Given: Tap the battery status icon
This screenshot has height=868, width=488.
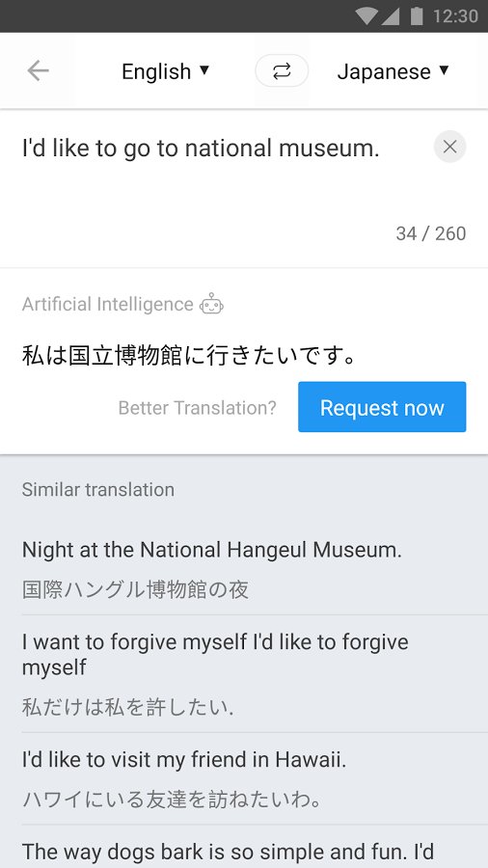Looking at the screenshot, I should click(417, 16).
